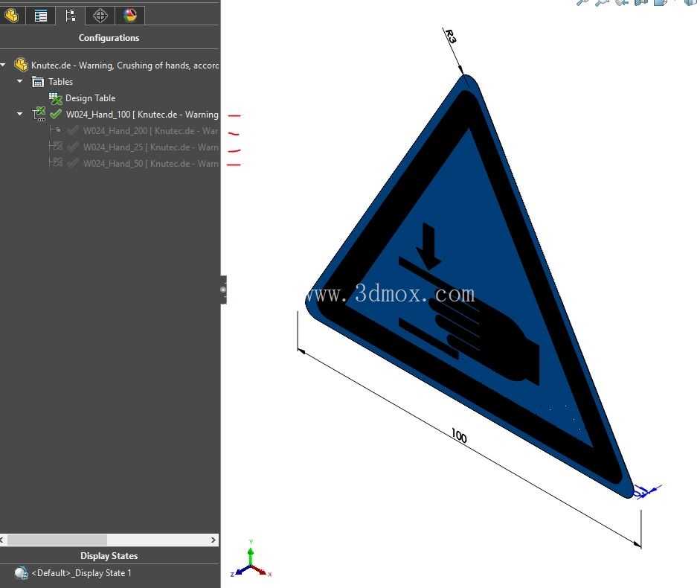Select the Design Table entry

click(x=90, y=98)
